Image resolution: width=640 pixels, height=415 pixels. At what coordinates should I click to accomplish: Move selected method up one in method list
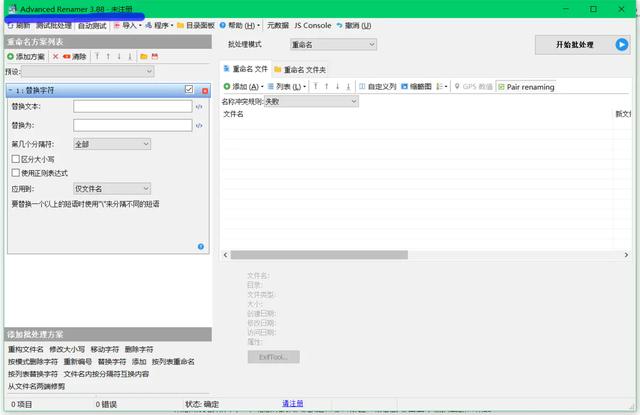[108, 57]
